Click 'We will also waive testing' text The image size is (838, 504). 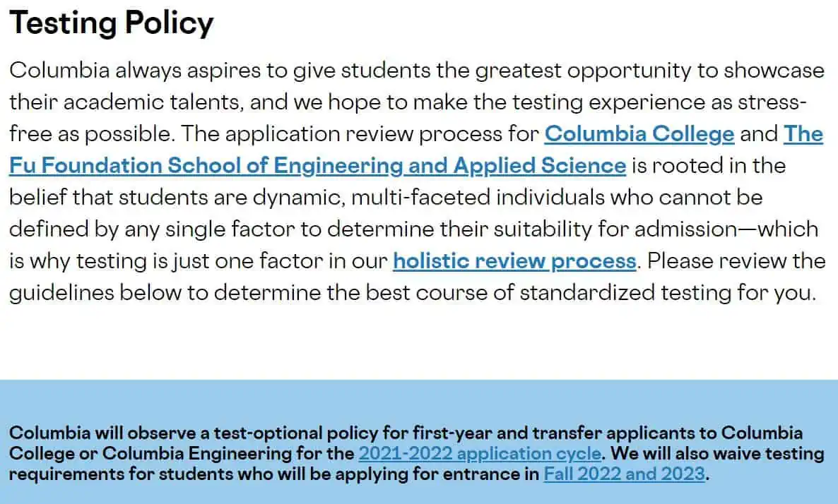click(717, 453)
